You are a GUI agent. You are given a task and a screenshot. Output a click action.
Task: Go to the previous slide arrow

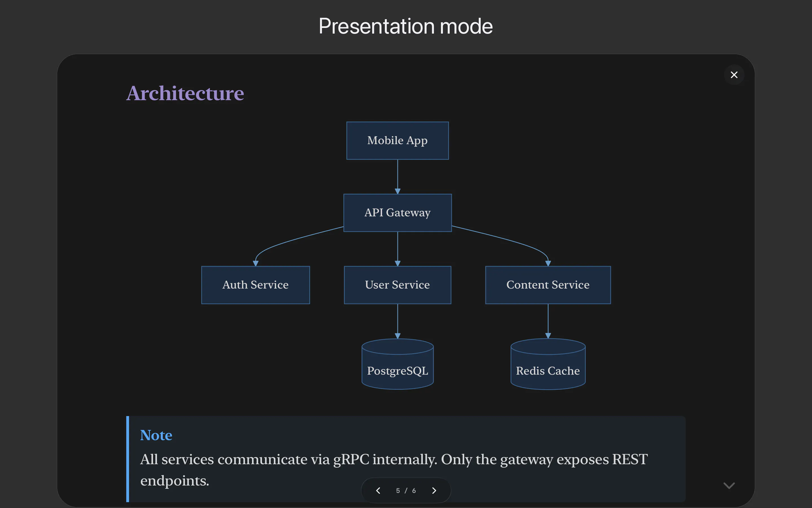[x=378, y=491]
